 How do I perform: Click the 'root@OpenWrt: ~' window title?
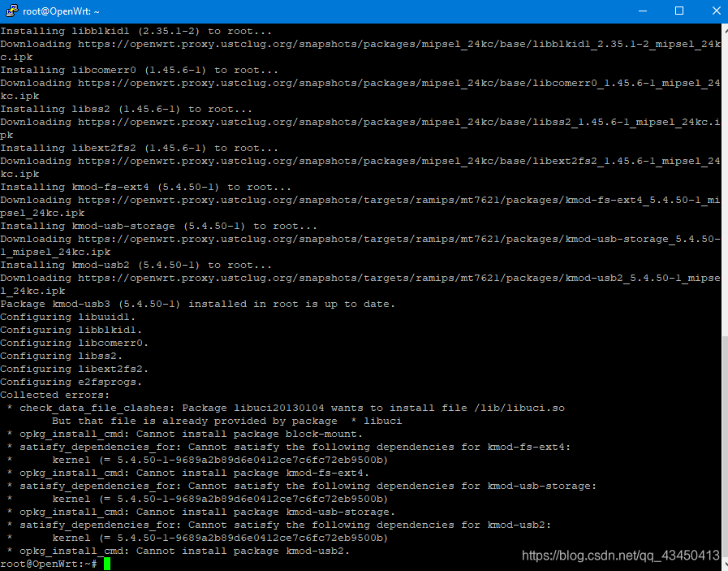tap(61, 11)
